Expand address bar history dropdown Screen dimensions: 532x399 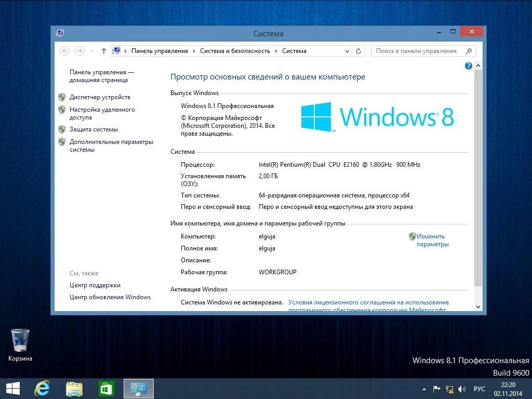tap(347, 51)
